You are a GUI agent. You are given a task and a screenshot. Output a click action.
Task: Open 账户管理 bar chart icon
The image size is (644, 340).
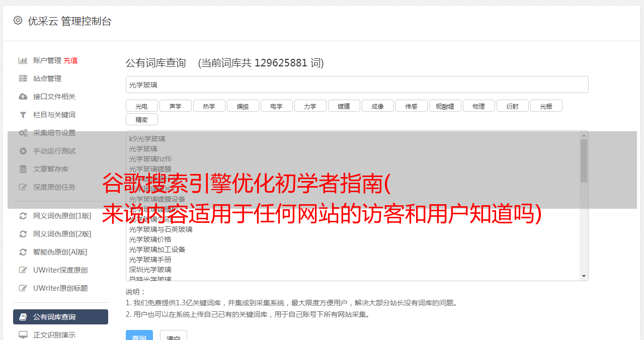[x=23, y=60]
